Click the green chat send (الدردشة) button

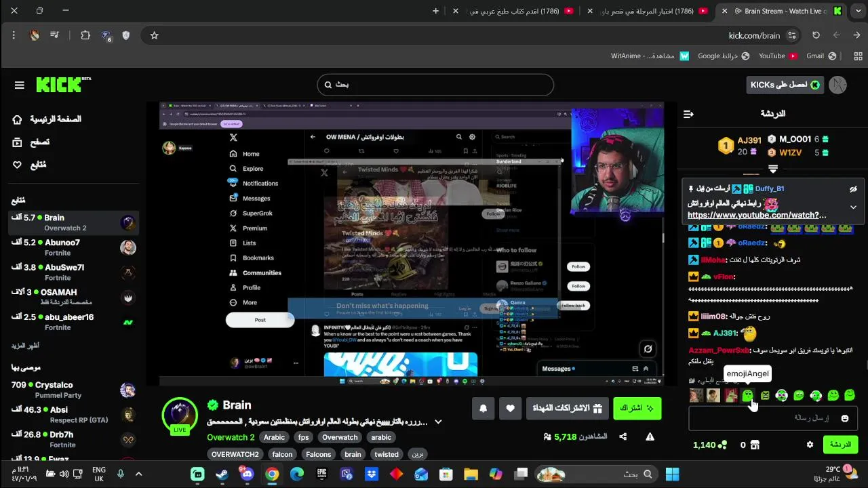point(840,445)
